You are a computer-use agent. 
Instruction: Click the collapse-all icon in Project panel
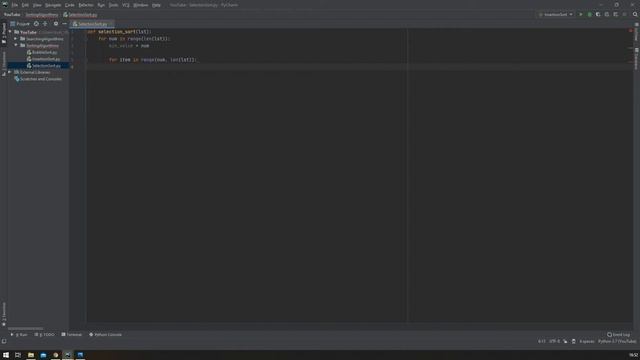45,24
